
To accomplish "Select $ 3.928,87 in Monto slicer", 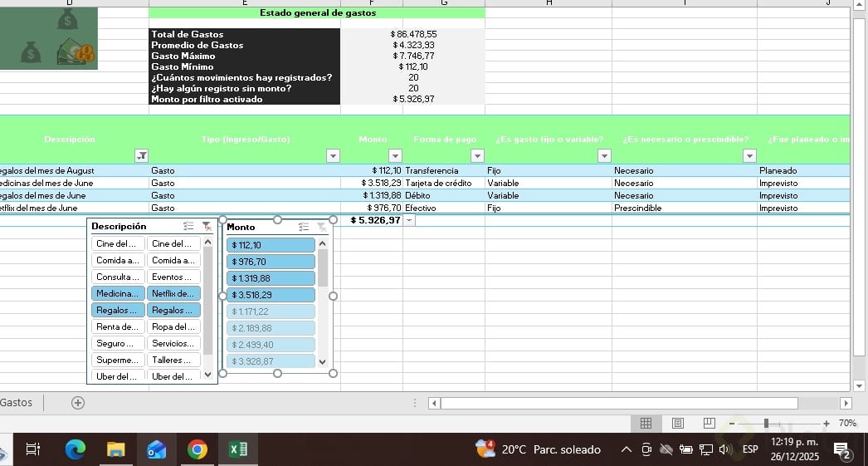I will (271, 361).
